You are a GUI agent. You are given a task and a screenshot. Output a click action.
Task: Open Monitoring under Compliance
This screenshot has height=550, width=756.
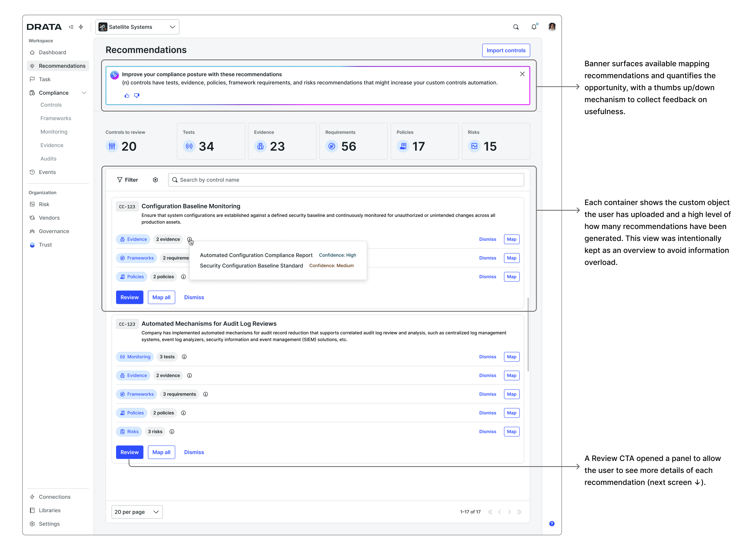[x=54, y=132]
